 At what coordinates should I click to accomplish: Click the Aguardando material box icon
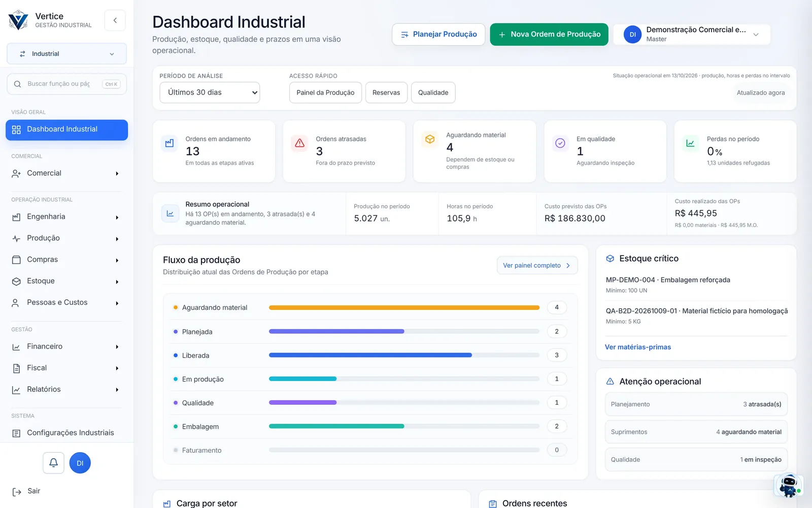pos(430,139)
